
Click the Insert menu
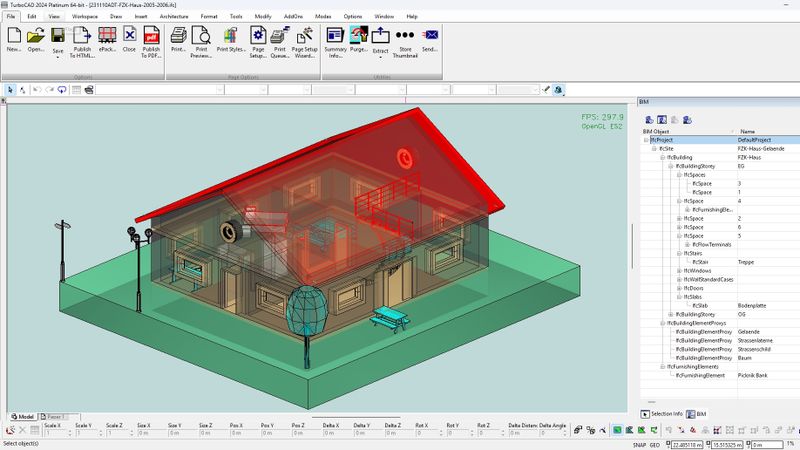pyautogui.click(x=141, y=16)
